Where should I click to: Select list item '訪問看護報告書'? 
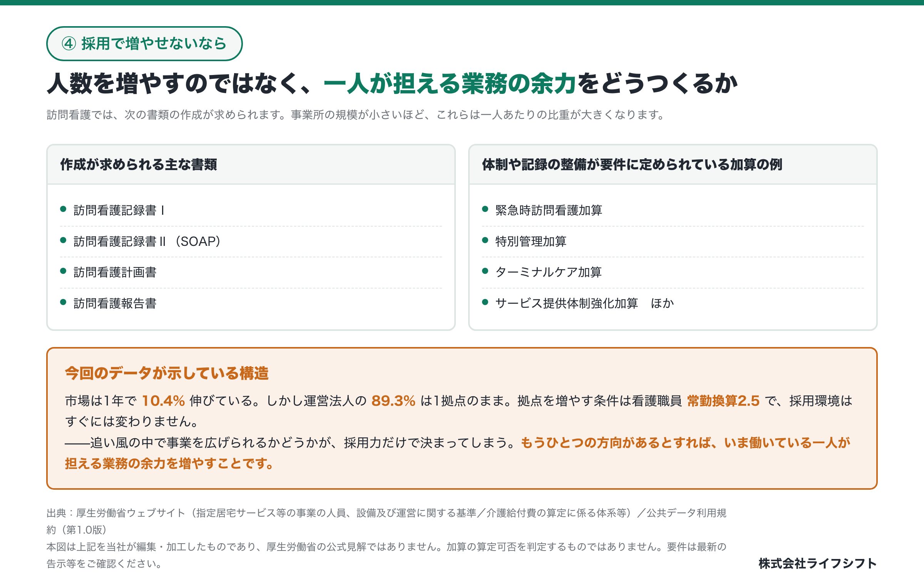pos(251,304)
